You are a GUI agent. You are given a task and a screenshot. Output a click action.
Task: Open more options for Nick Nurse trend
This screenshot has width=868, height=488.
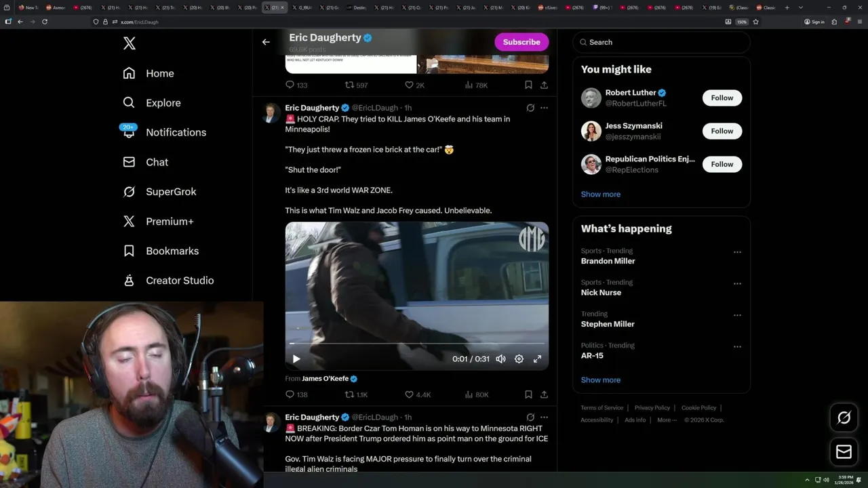(x=737, y=283)
